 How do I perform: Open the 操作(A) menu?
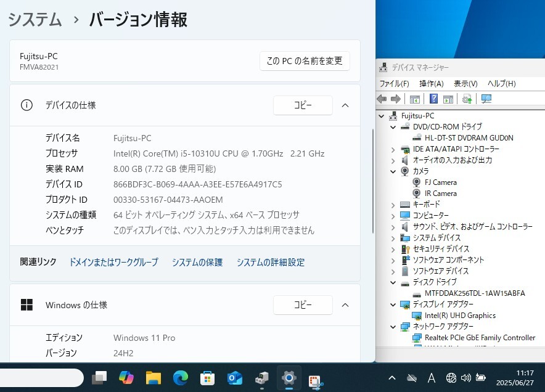click(431, 83)
